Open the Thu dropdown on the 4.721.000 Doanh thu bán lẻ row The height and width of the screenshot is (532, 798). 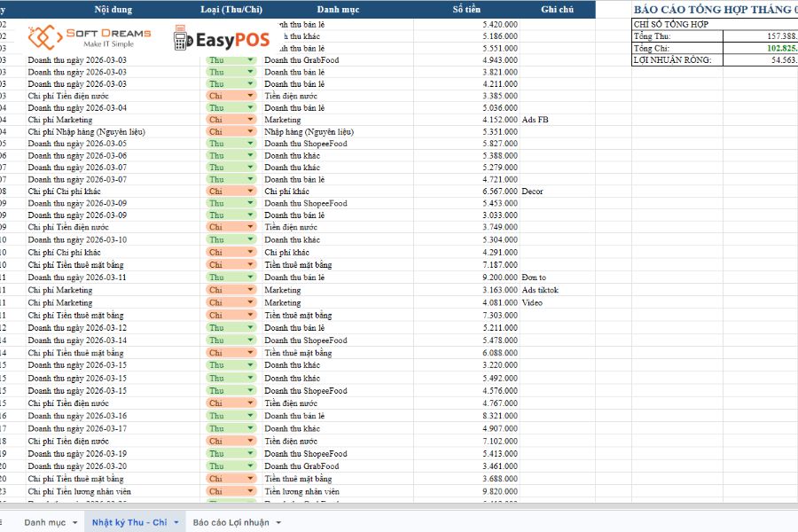click(x=250, y=179)
